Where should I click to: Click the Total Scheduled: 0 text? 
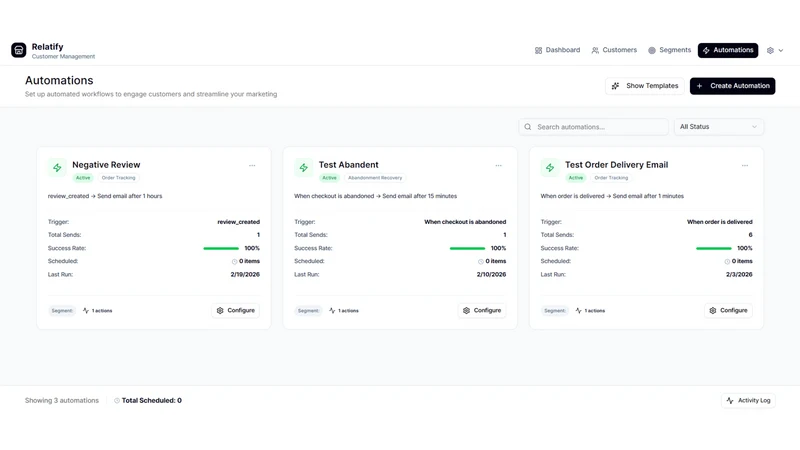tap(152, 401)
